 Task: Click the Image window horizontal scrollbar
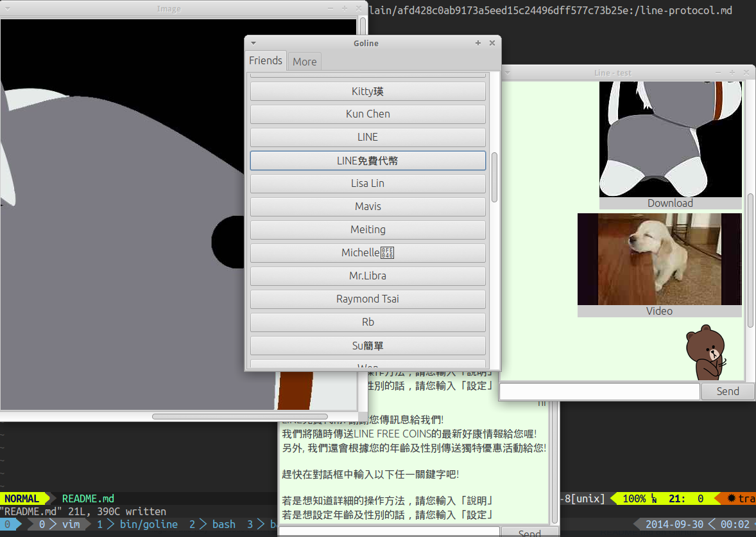[239, 416]
